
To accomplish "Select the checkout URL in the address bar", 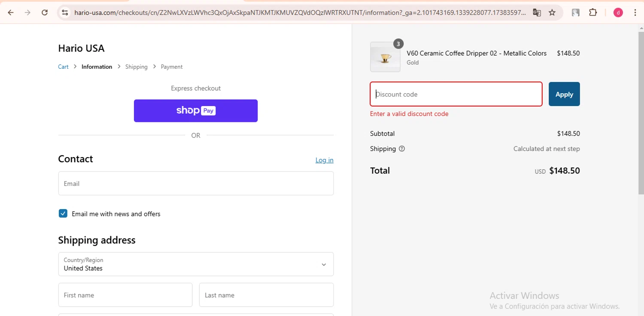I will [x=300, y=12].
